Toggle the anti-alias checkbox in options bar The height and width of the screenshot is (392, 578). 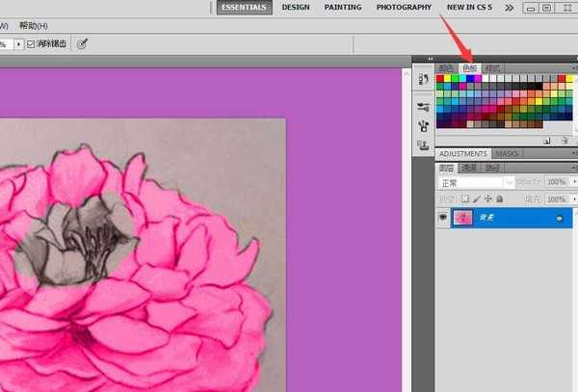[30, 44]
